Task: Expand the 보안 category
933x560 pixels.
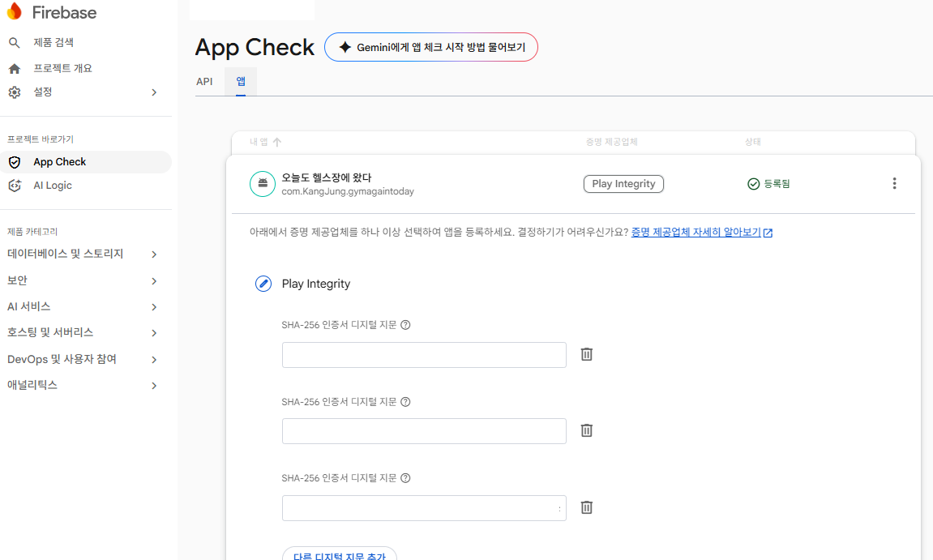Action: pos(154,281)
